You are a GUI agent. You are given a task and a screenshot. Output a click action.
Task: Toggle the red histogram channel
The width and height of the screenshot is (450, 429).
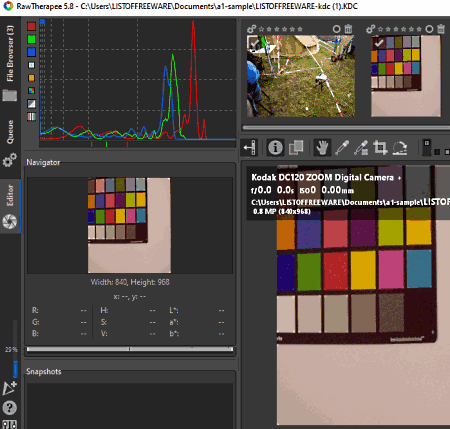tap(31, 26)
